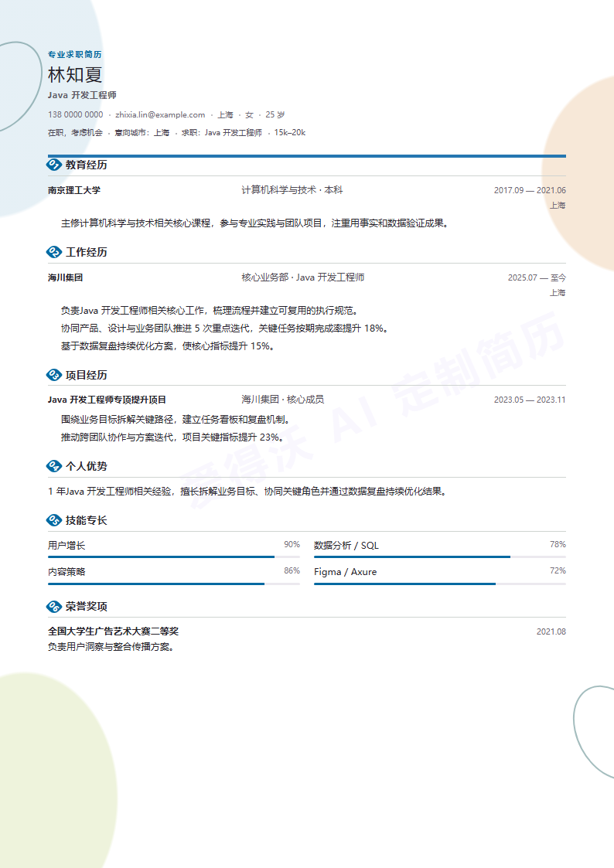Click the 全国大学生广告艺术大赛二等奖 award

coord(113,631)
